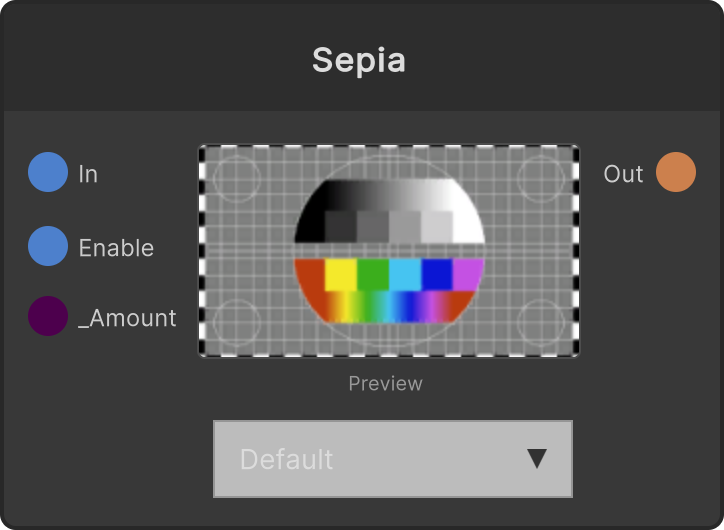This screenshot has height=530, width=724.
Task: Click the dropdown arrow next to Default
Action: coord(537,459)
